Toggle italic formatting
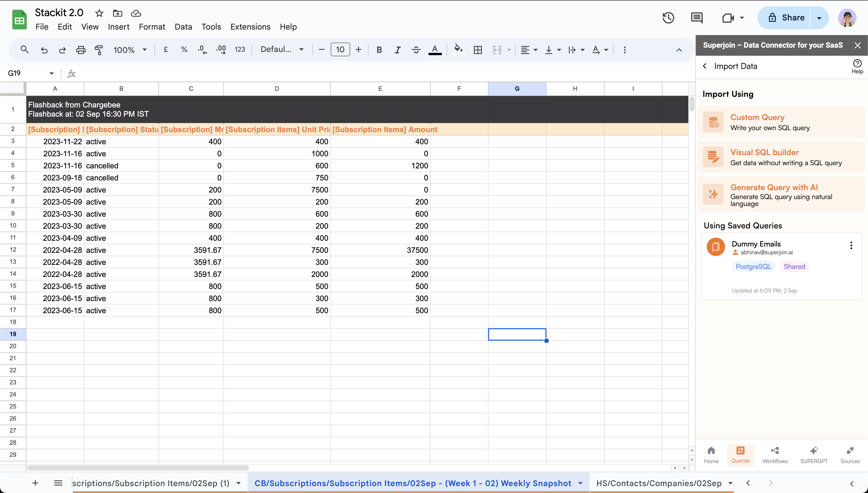This screenshot has height=493, width=868. (398, 50)
